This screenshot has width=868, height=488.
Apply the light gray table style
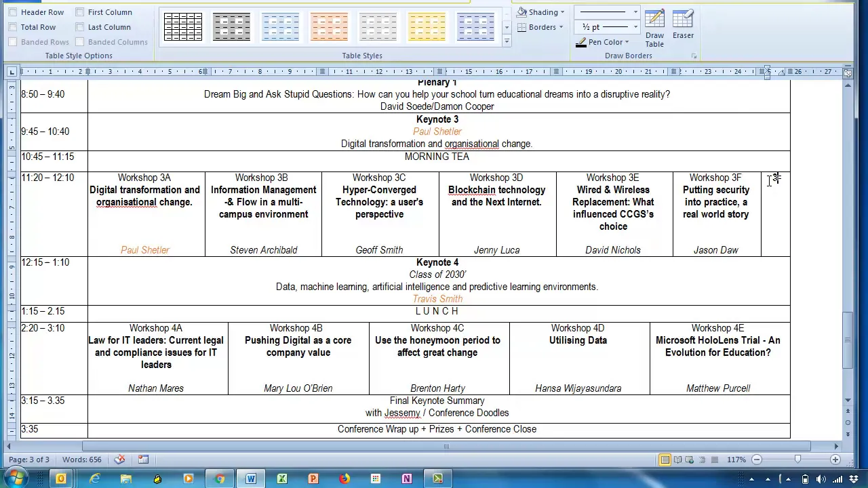click(378, 27)
